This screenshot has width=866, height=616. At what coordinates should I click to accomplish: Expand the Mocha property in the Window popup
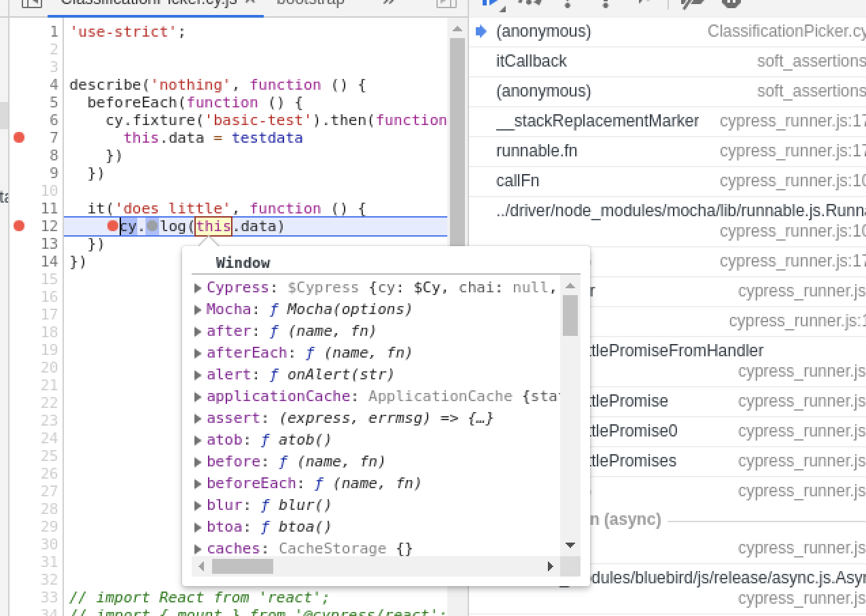[x=198, y=309]
